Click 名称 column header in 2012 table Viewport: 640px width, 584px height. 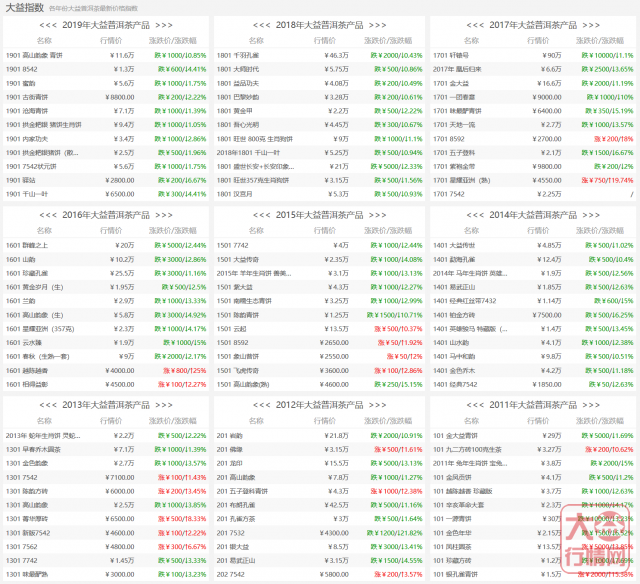point(256,421)
